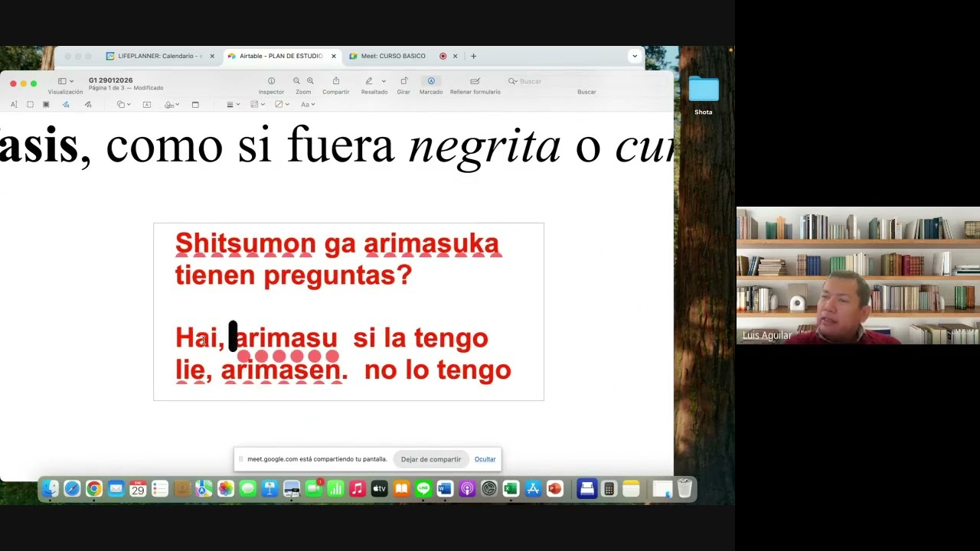Choose the sketch drawing tool
Image resolution: width=980 pixels, height=551 pixels.
[x=66, y=104]
